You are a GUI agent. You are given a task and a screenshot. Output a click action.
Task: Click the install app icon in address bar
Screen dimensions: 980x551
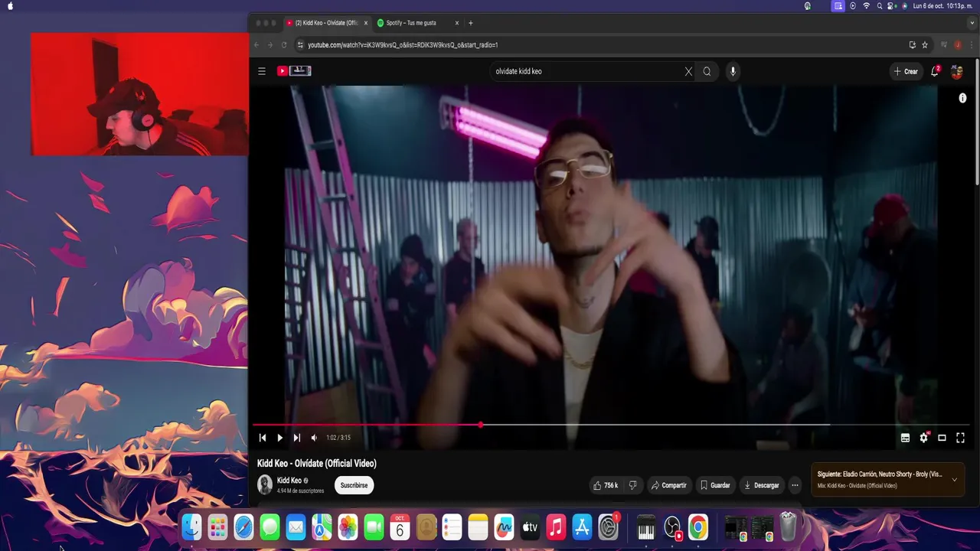(912, 45)
